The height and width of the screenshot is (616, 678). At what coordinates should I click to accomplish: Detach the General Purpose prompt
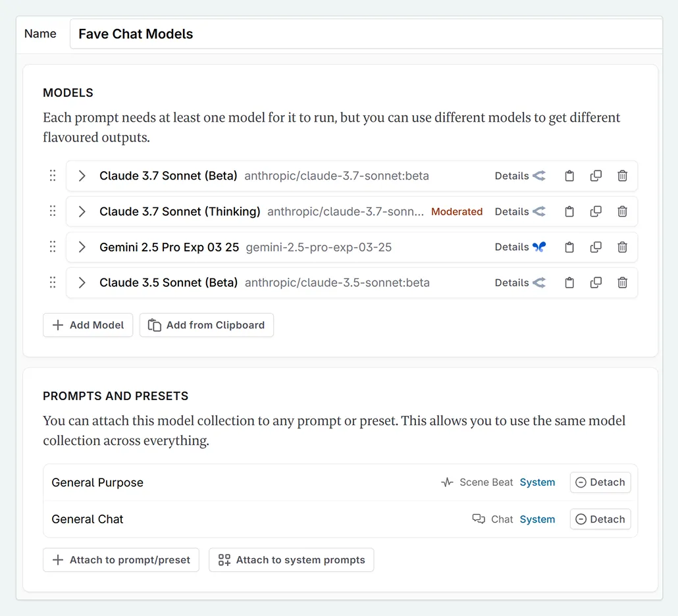pyautogui.click(x=600, y=482)
